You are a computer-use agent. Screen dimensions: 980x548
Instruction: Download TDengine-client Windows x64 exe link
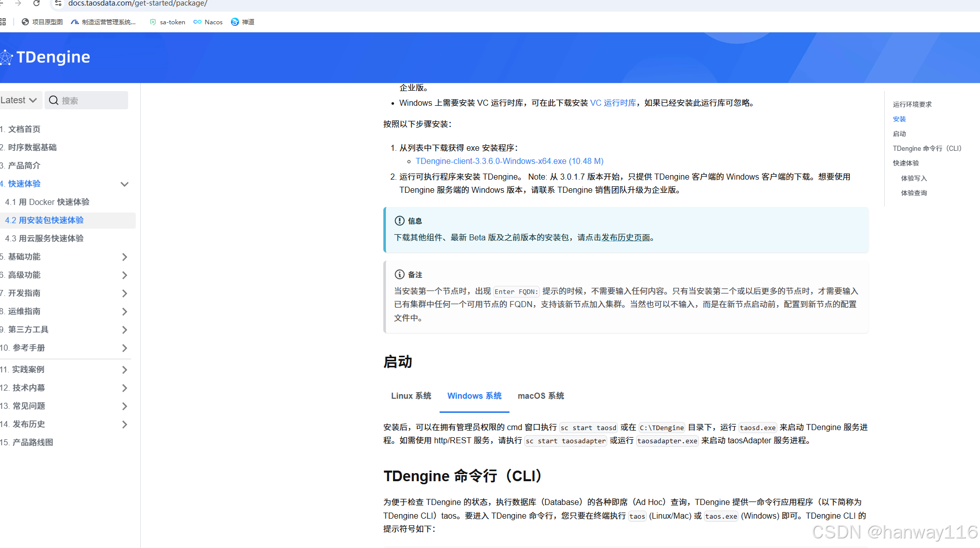click(x=509, y=161)
